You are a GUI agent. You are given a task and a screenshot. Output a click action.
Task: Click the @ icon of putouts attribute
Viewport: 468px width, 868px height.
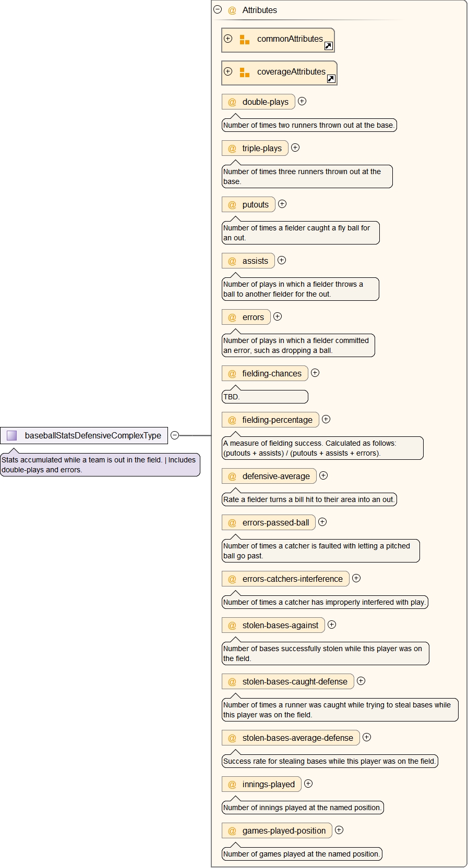pyautogui.click(x=232, y=205)
